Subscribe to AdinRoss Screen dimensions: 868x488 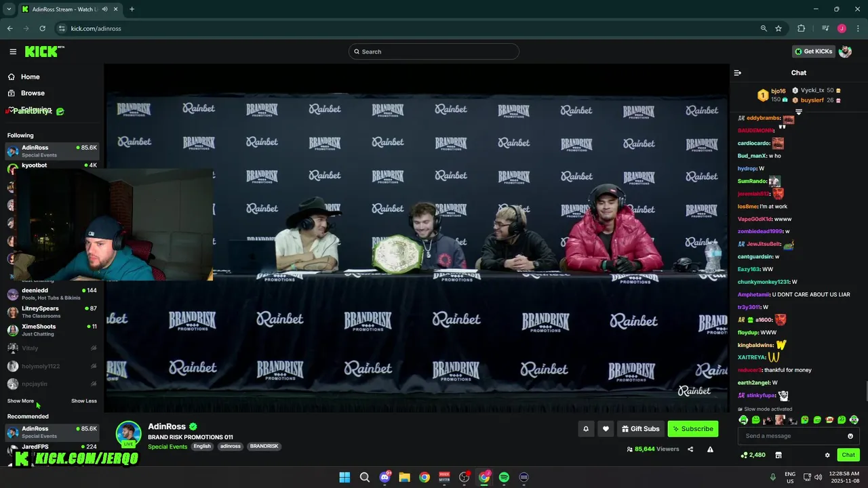tap(692, 429)
